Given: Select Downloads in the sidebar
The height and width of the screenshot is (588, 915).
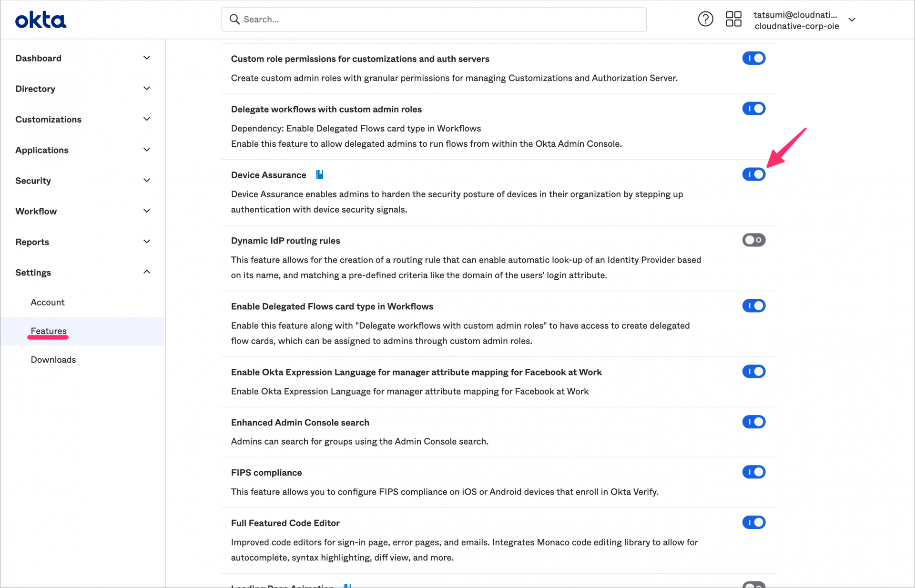Looking at the screenshot, I should click(53, 360).
